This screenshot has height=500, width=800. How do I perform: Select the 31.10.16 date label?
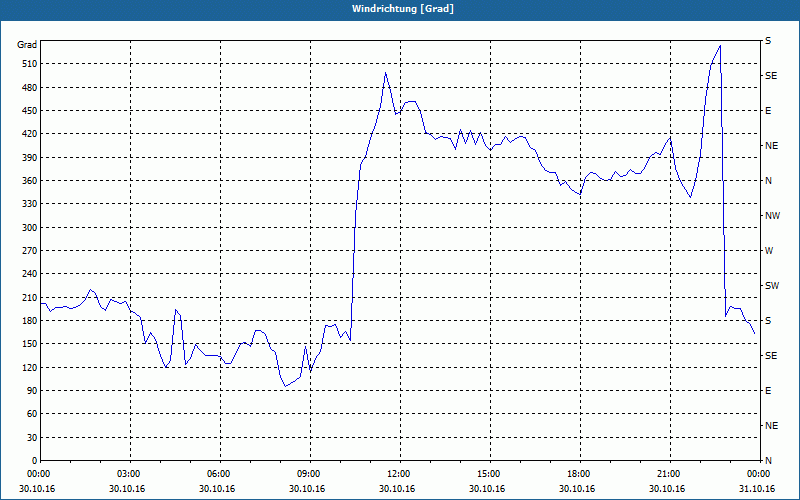click(757, 489)
